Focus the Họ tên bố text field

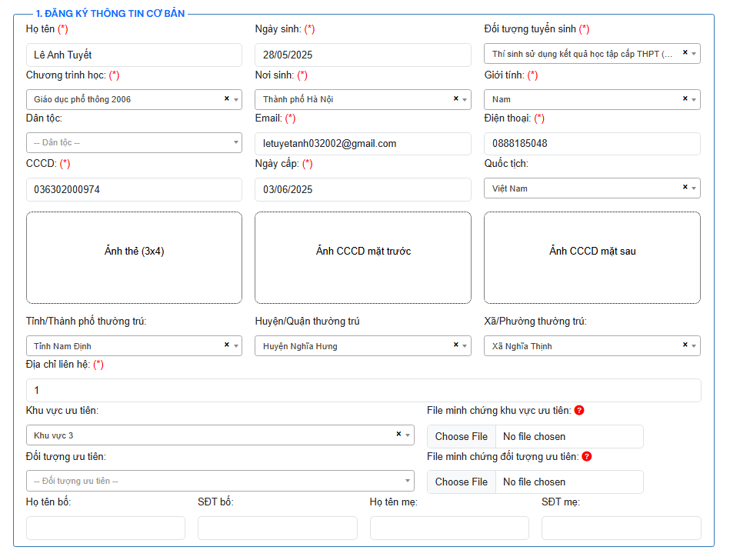click(105, 528)
